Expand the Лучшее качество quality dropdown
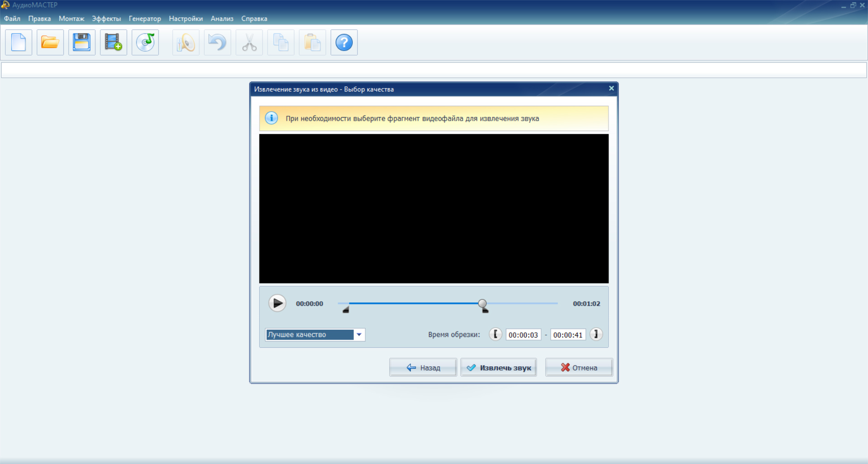This screenshot has height=464, width=868. point(359,335)
